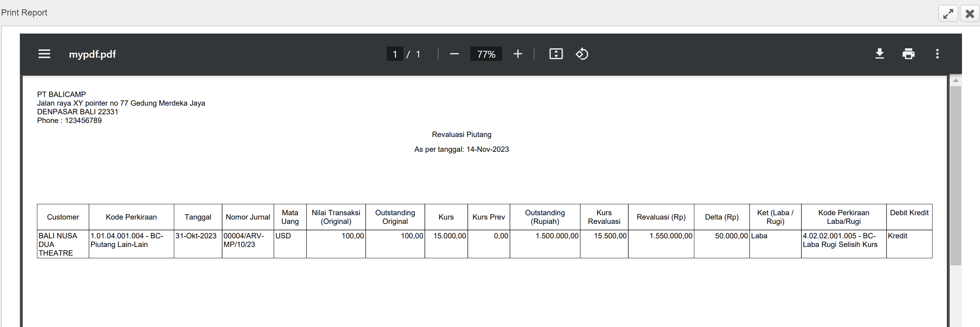Click the scrollbar up arrow
Viewport: 980px width, 327px height.
pyautogui.click(x=955, y=80)
